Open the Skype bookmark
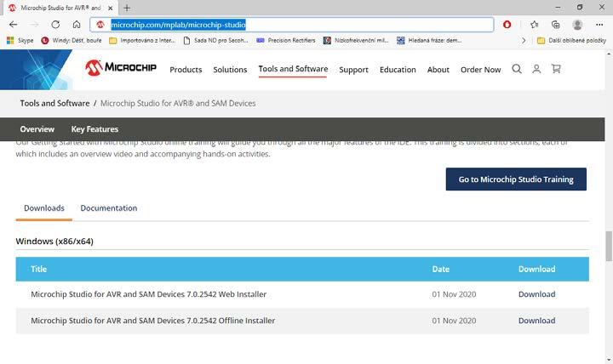613x364 pixels. click(20, 40)
